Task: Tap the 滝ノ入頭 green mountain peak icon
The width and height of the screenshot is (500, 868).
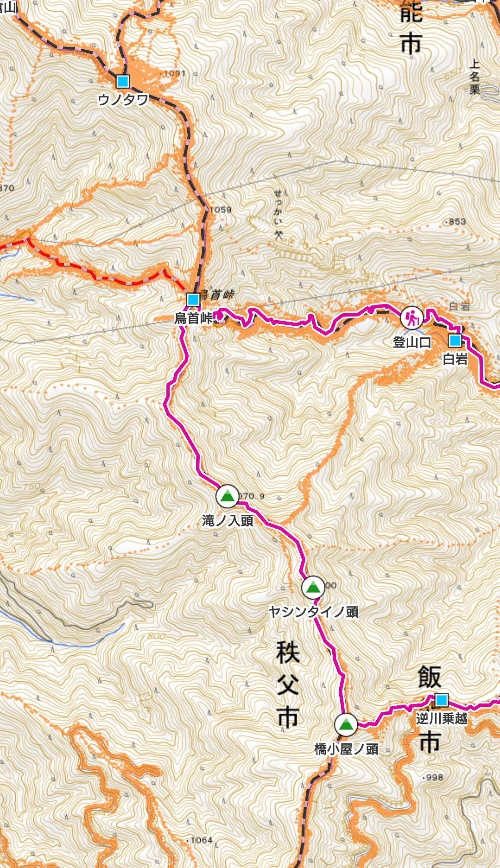Action: point(227,496)
